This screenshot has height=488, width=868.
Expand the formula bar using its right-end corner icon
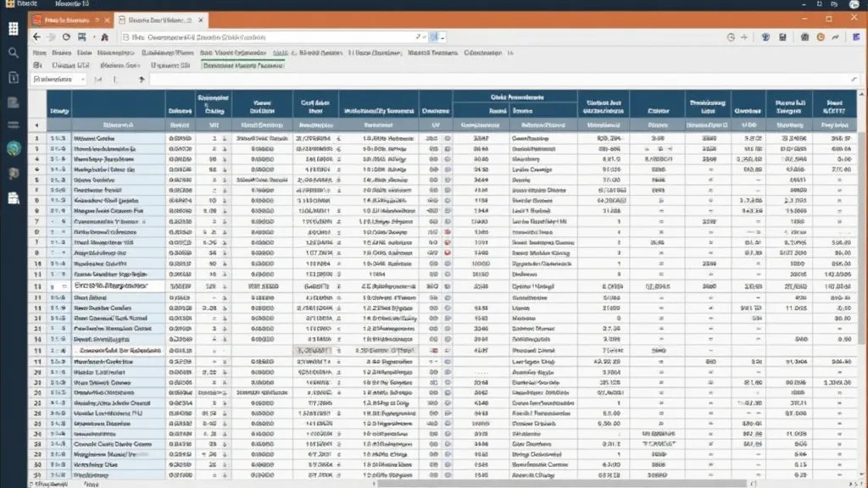click(x=854, y=80)
